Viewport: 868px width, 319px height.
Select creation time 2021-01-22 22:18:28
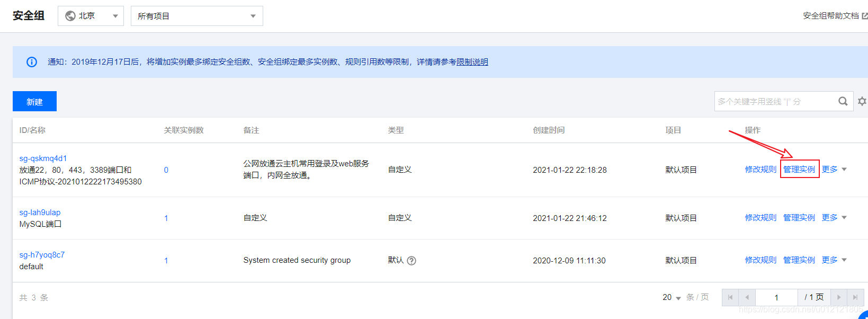[570, 170]
